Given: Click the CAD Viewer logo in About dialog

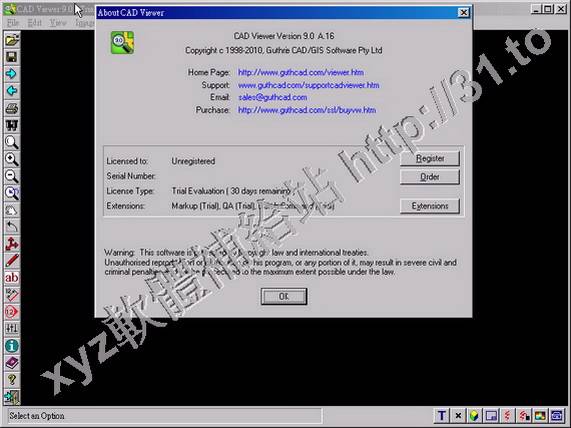Looking at the screenshot, I should pos(122,43).
